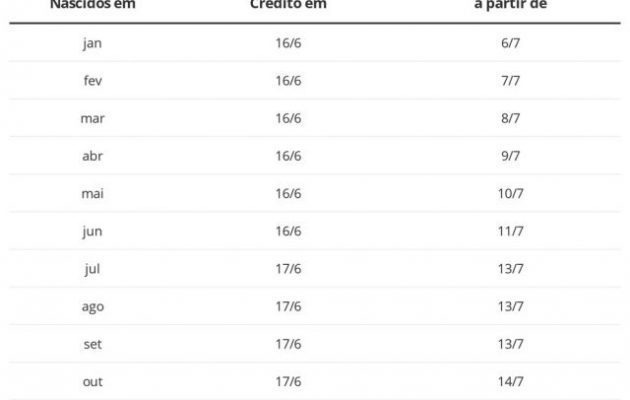The image size is (630, 400).
Task: Click the 'a partir de' column header
Action: pyautogui.click(x=510, y=5)
